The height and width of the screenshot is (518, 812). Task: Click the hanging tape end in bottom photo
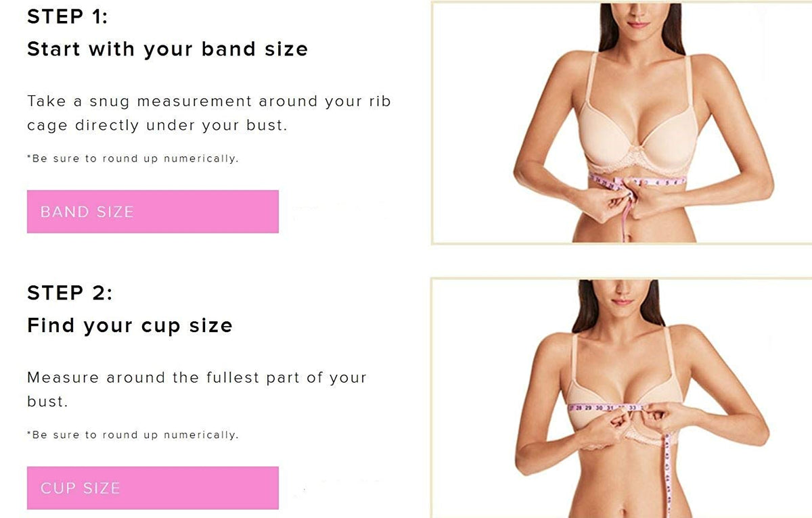tap(667, 473)
